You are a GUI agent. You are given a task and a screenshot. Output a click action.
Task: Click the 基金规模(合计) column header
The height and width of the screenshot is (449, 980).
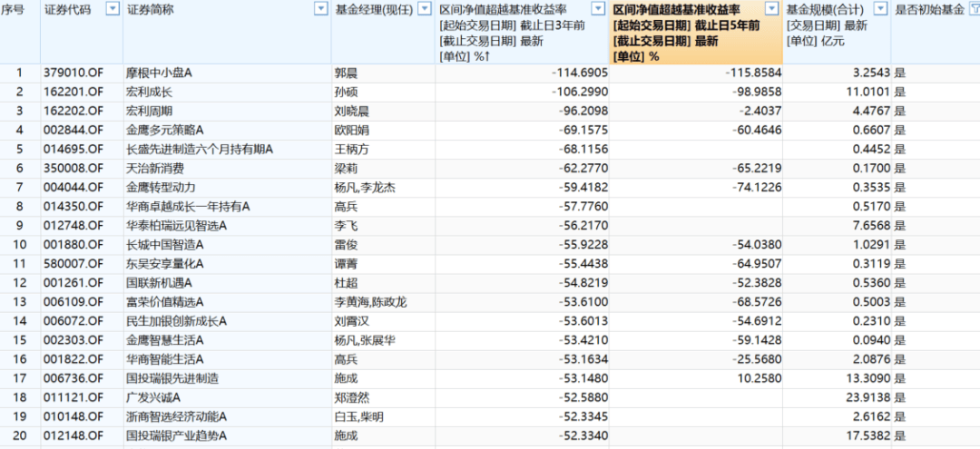[x=825, y=10]
